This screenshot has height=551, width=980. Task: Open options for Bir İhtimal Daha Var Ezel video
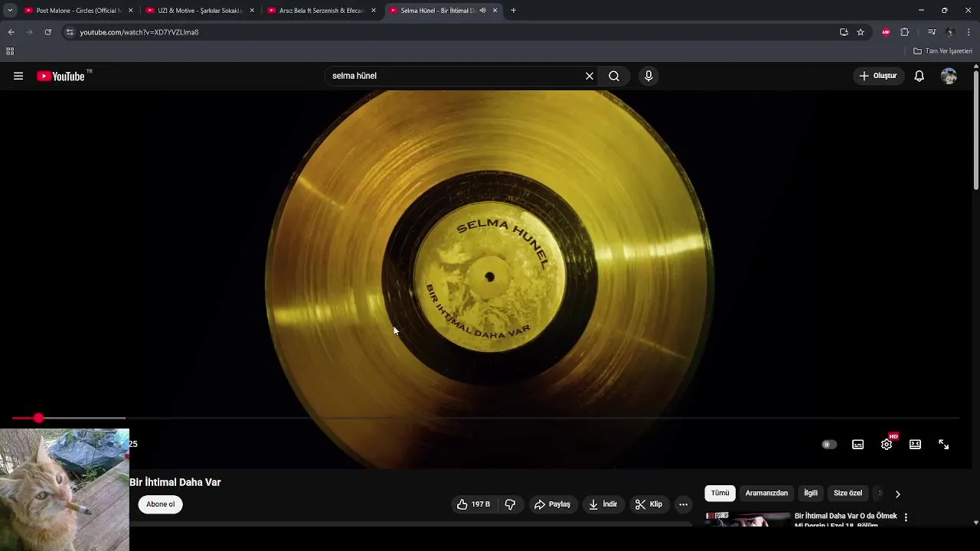(x=906, y=517)
